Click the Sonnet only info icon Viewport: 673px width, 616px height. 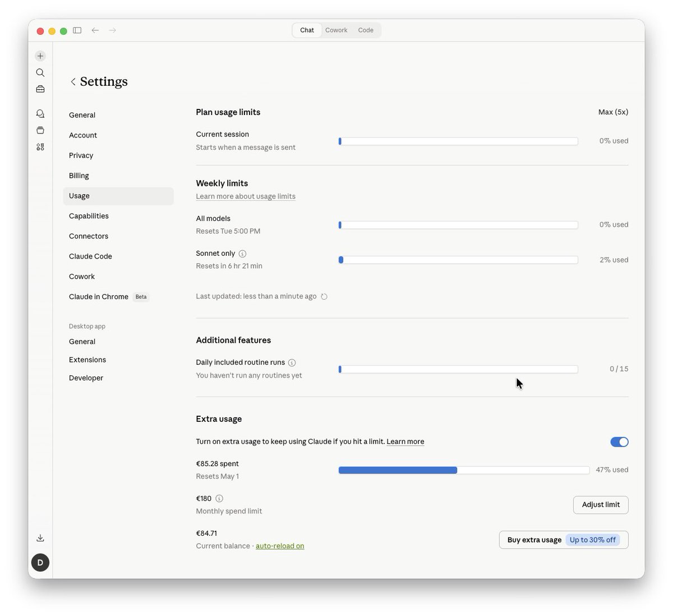(242, 254)
